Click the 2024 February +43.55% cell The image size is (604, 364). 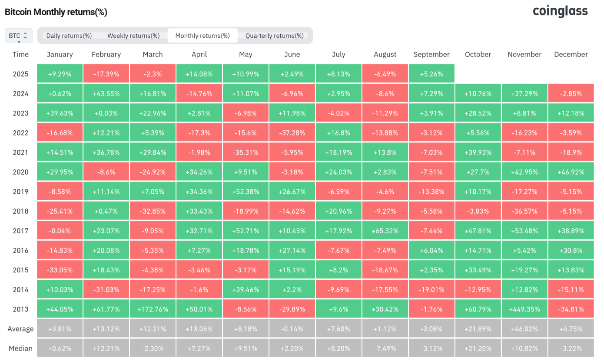pyautogui.click(x=106, y=93)
